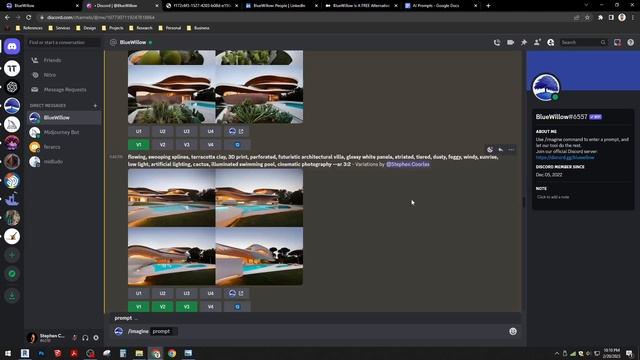Image resolution: width=640 pixels, height=360 pixels.
Task: Open a new browser tab
Action: click(488, 6)
